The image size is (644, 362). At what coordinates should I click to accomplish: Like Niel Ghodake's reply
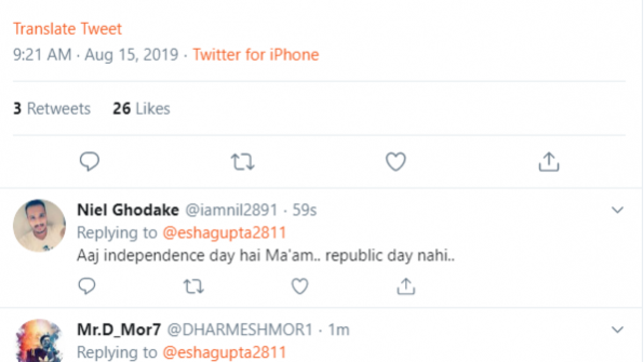[299, 287]
